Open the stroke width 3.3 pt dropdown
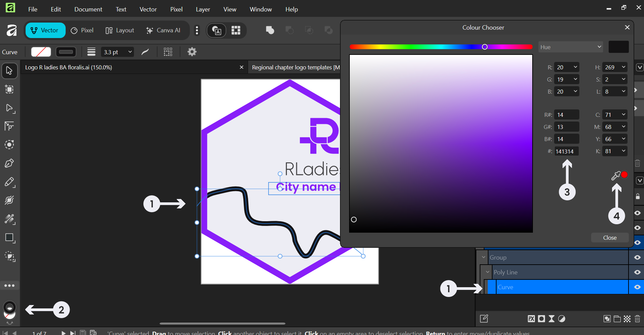Image resolution: width=644 pixels, height=335 pixels. click(130, 52)
